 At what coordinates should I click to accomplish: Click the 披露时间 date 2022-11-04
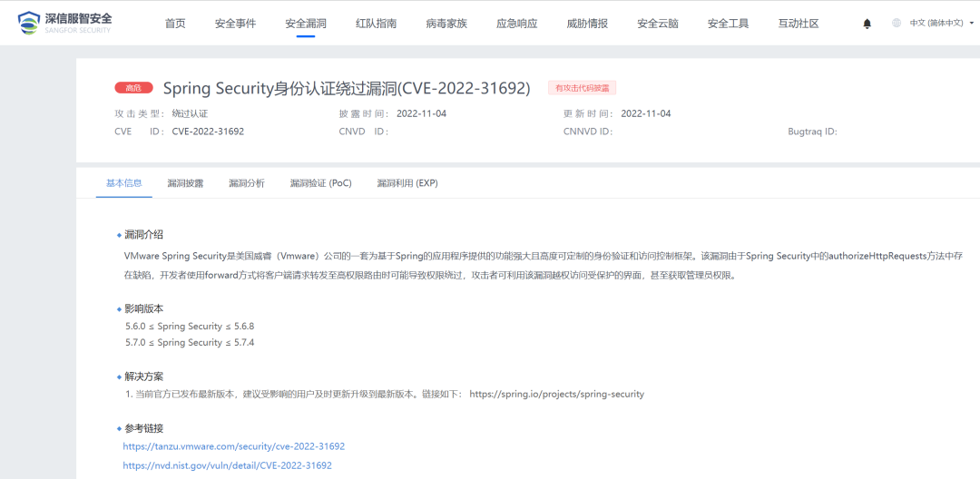tap(421, 113)
